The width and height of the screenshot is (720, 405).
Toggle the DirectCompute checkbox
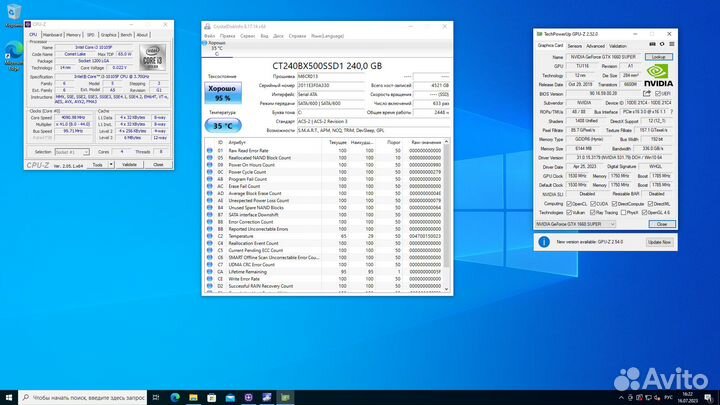coord(614,204)
